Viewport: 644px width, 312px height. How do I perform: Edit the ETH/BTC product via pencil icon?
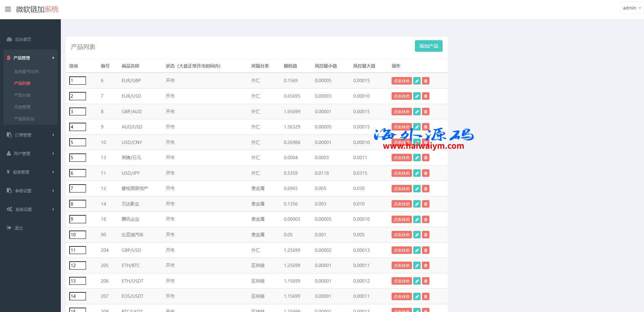(417, 266)
